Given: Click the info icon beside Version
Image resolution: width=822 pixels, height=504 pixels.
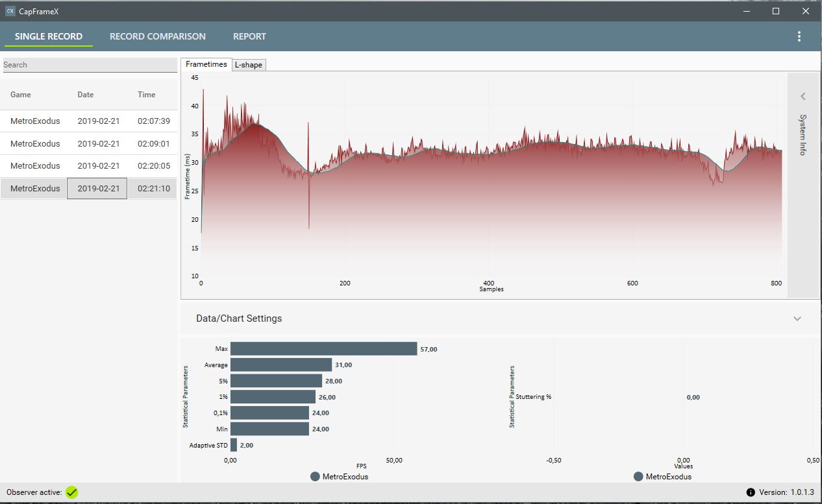Looking at the screenshot, I should (x=751, y=492).
